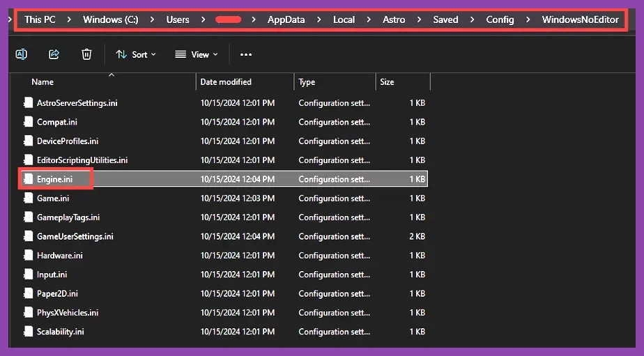Click the Share toolbar icon
Viewport: 644px width, 356px height.
click(54, 54)
